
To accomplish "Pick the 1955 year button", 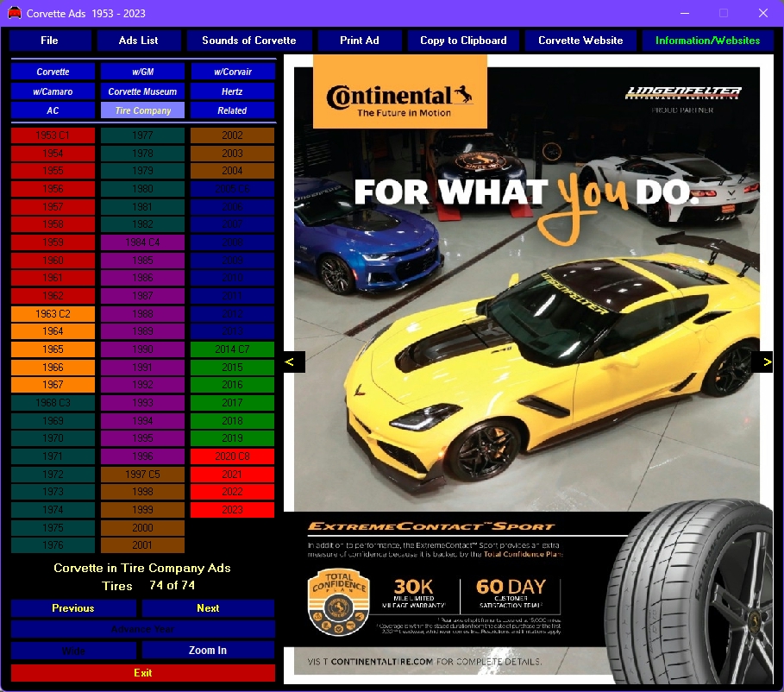I will coord(53,171).
